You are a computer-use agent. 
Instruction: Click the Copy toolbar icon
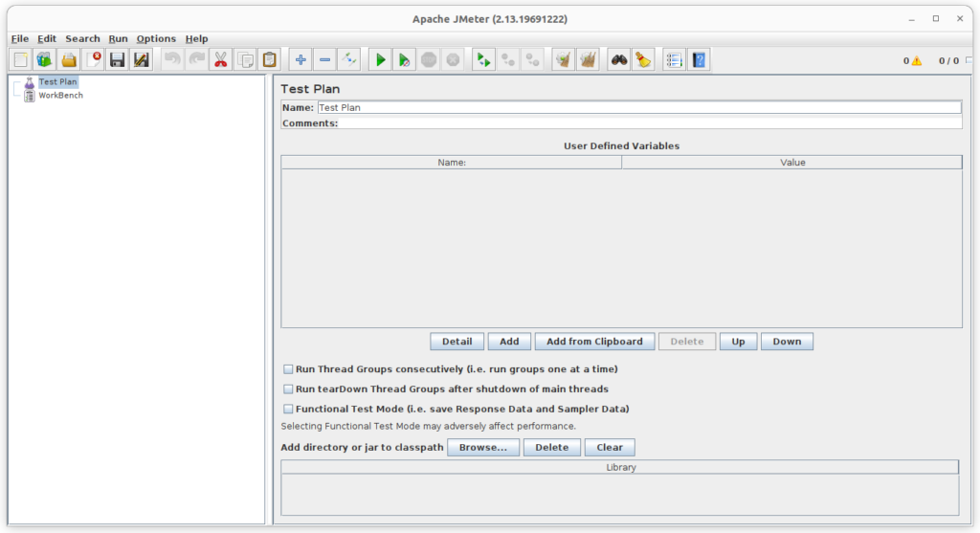(246, 60)
